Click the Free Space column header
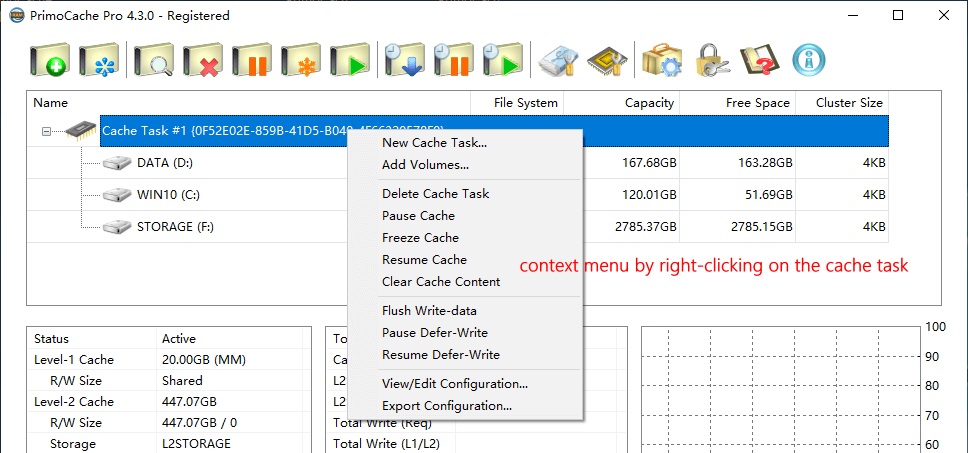This screenshot has height=453, width=968. [738, 103]
